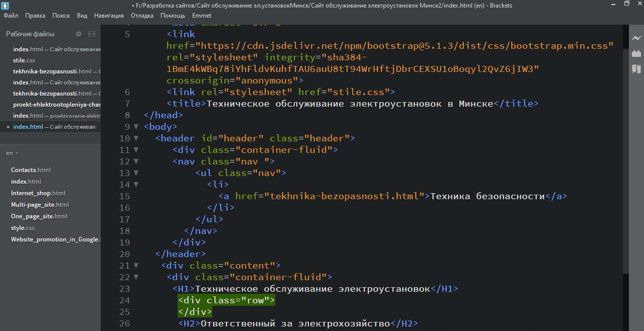Open the 'en' project folder dropdown
644x331 pixels.
point(12,153)
